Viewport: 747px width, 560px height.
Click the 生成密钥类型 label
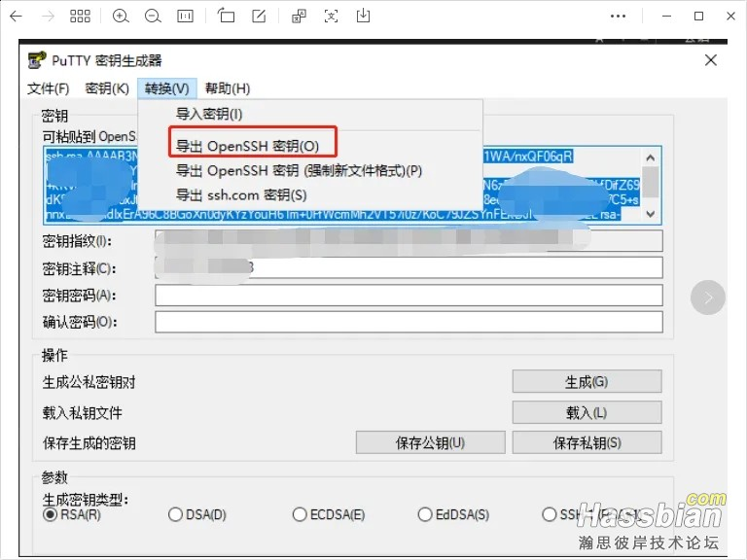pos(86,500)
